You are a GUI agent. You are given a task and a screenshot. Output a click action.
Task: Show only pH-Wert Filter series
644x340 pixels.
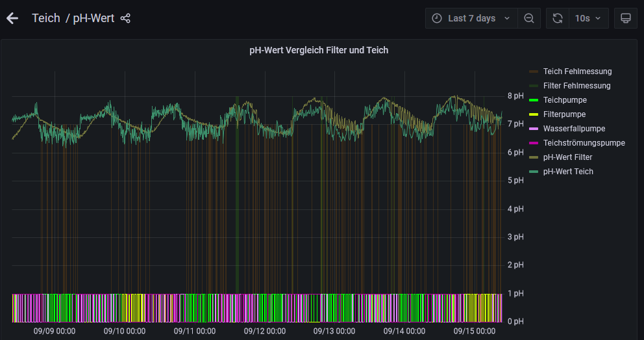click(567, 157)
